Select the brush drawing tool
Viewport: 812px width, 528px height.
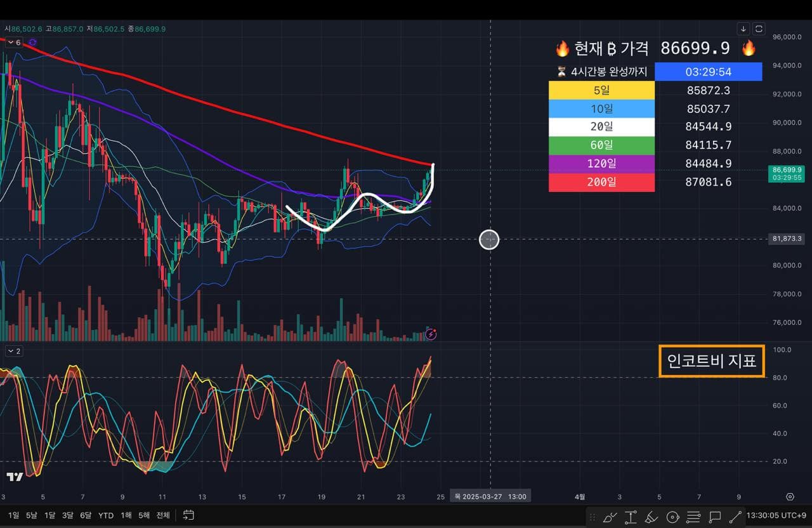click(610, 517)
